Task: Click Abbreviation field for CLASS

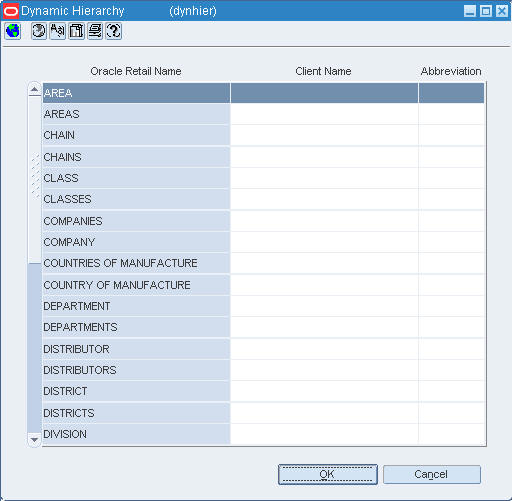Action: [452, 178]
